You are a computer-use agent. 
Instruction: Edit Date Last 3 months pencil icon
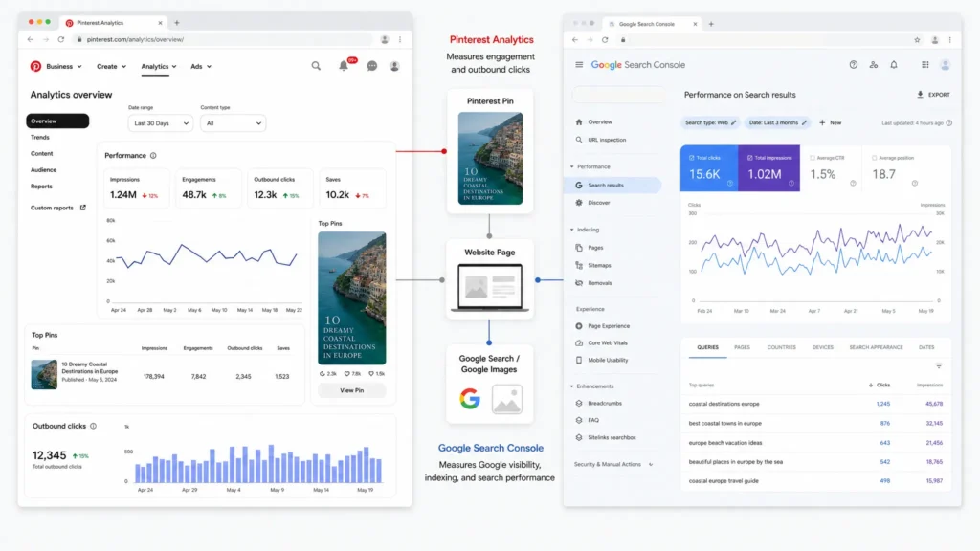pos(804,123)
